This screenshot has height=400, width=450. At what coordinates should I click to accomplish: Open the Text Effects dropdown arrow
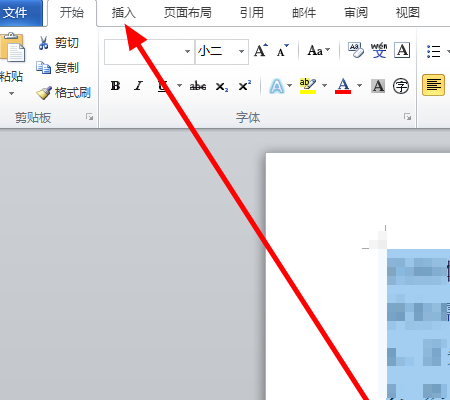coord(289,86)
